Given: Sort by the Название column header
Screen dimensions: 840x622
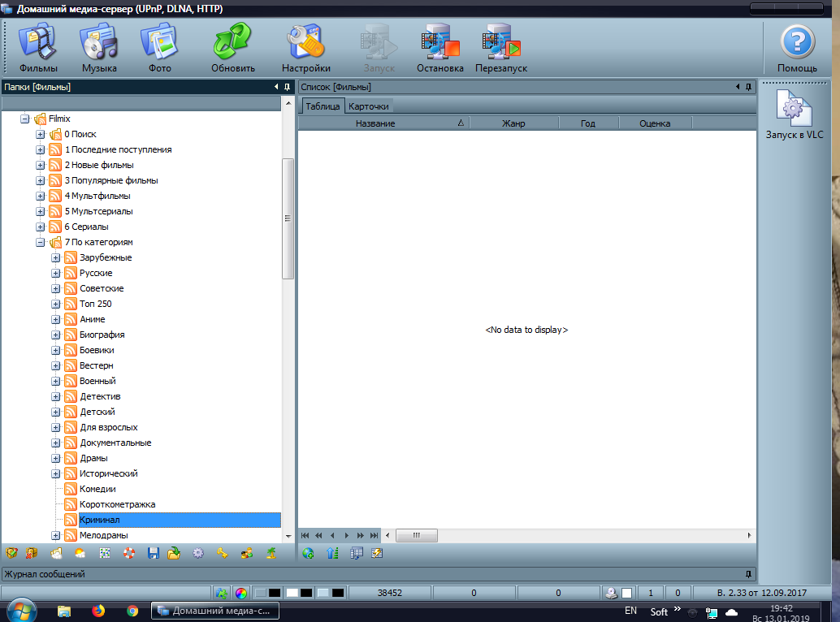Looking at the screenshot, I should coord(375,123).
